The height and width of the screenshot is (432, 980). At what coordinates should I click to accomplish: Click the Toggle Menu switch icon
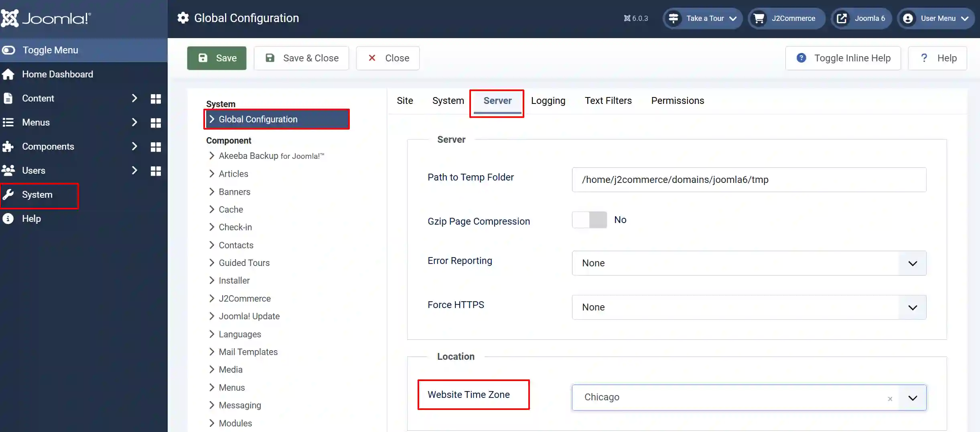tap(8, 50)
